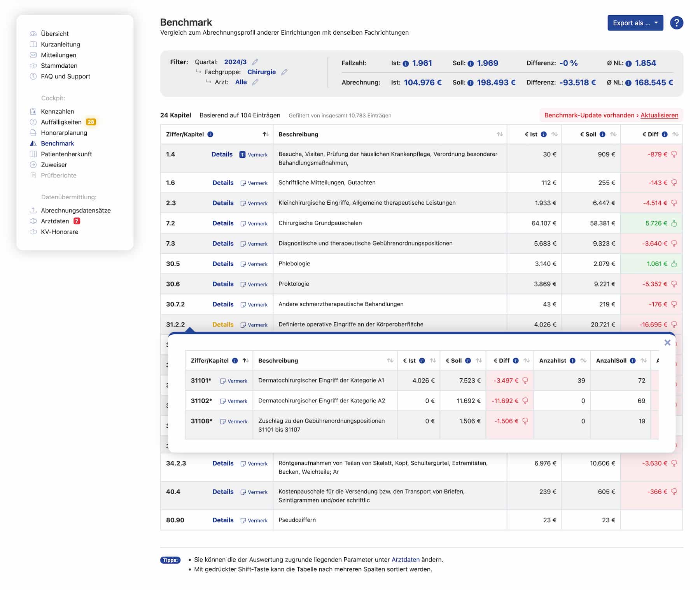Expand Details for chapter 30.6 Proktologie

point(223,284)
